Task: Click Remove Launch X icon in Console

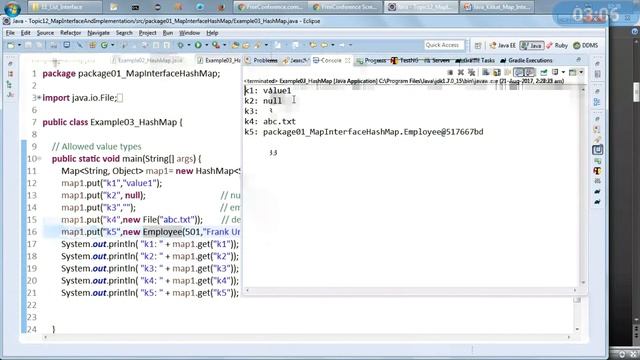Action: [460, 72]
